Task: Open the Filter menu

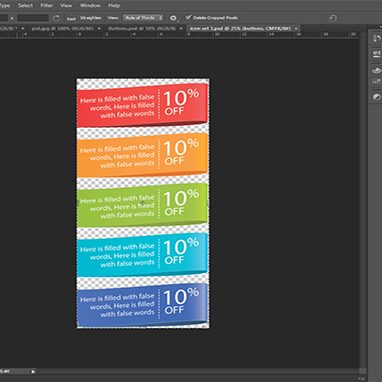Action: coord(46,5)
